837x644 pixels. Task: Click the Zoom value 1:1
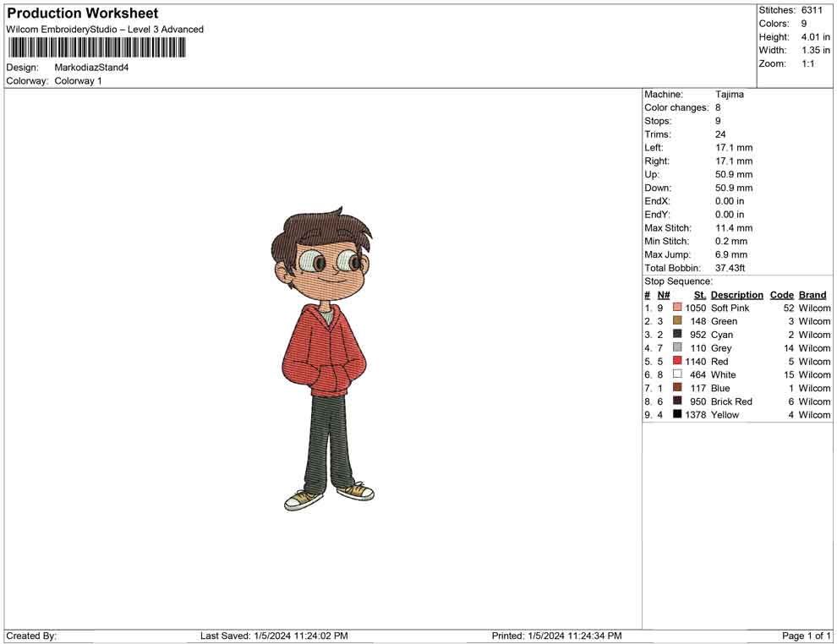pyautogui.click(x=808, y=64)
